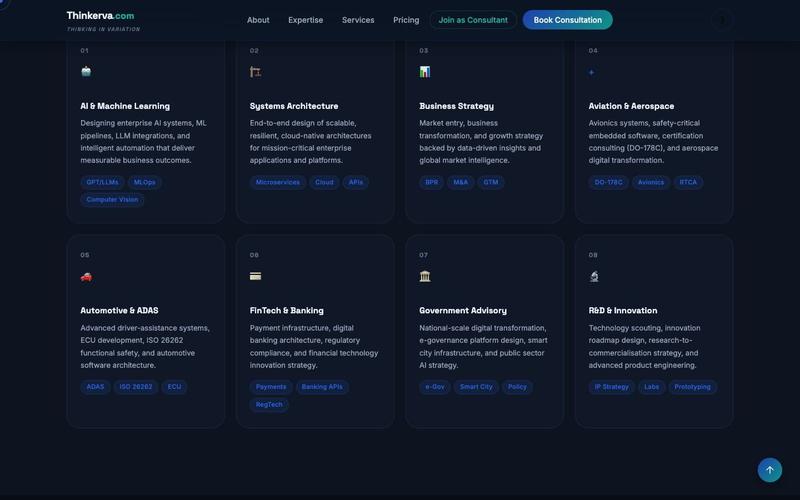Click the R&D & Innovation card title
800x500 pixels.
click(623, 310)
